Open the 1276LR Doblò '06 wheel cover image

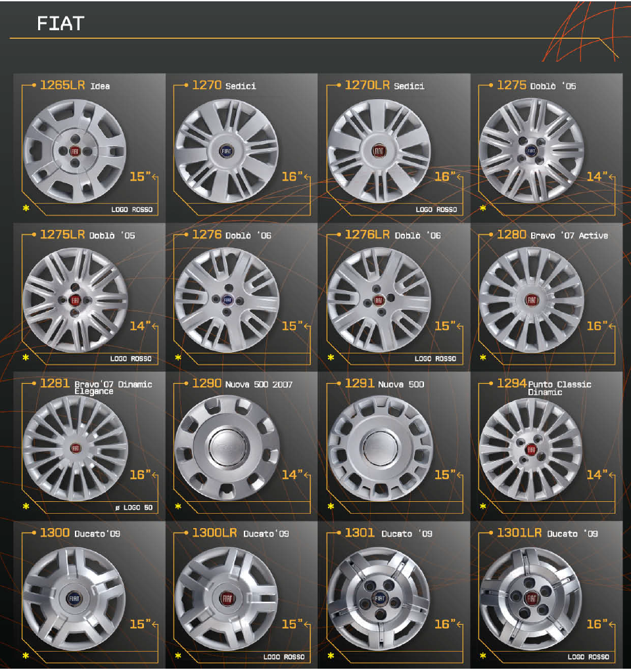pos(379,300)
